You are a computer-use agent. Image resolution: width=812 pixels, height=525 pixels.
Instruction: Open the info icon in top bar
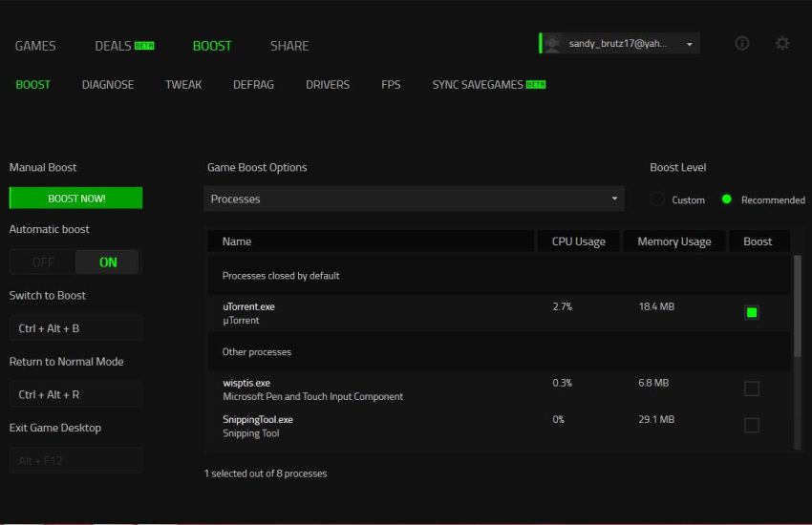tap(741, 44)
